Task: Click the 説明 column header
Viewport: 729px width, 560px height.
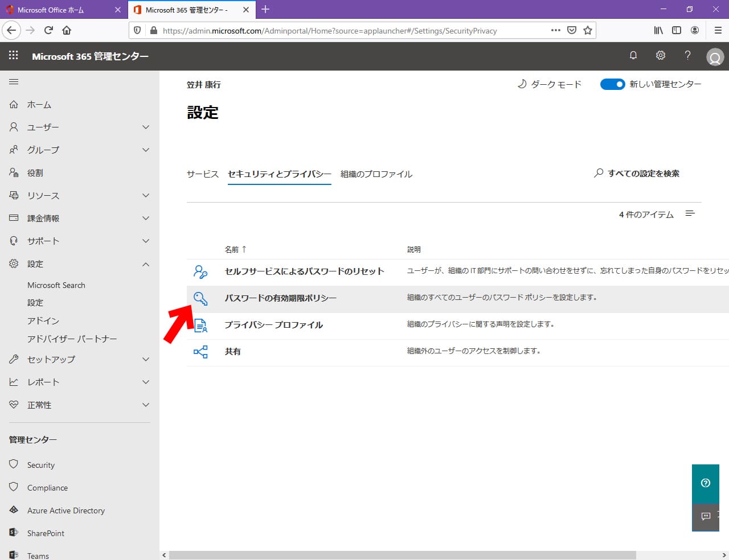Action: 414,249
